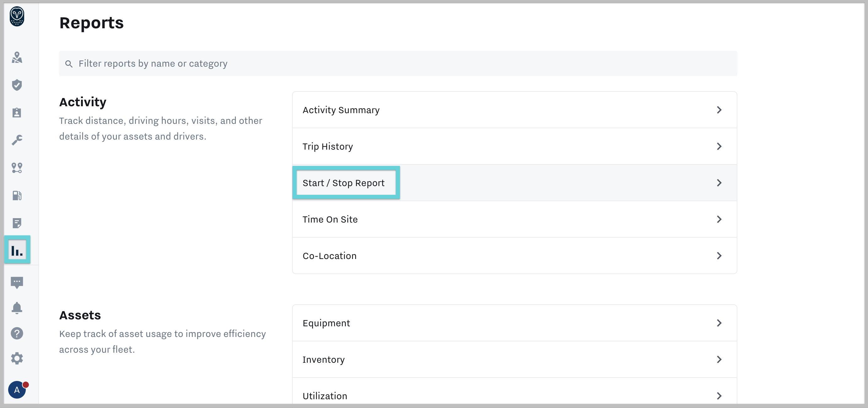Viewport: 868px width, 408px height.
Task: Select the Routes waypoints icon
Action: (17, 168)
